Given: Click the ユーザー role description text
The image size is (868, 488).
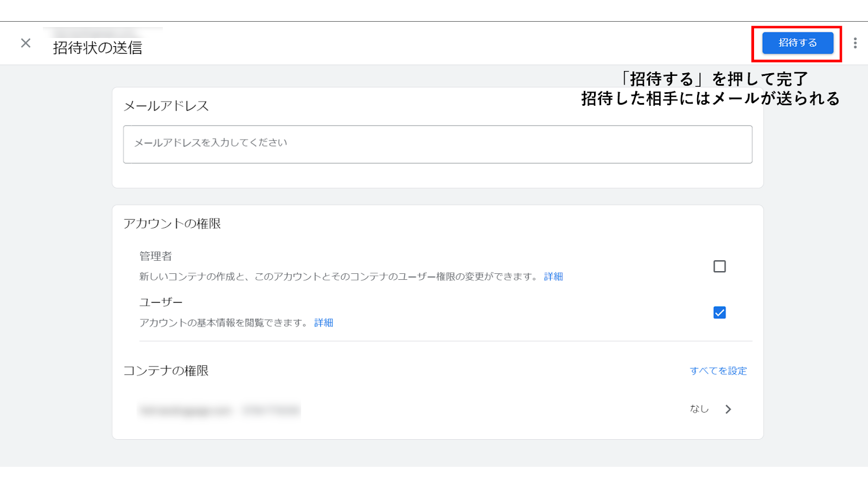Looking at the screenshot, I should tap(224, 323).
